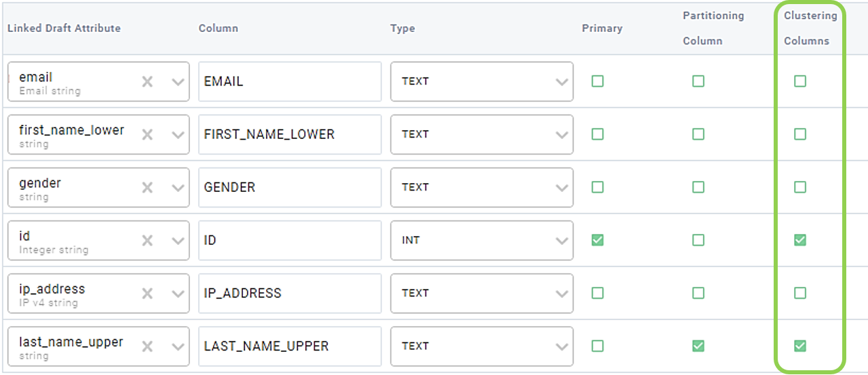
Task: Check Clustering Columns for EMAIL row
Action: tap(800, 81)
